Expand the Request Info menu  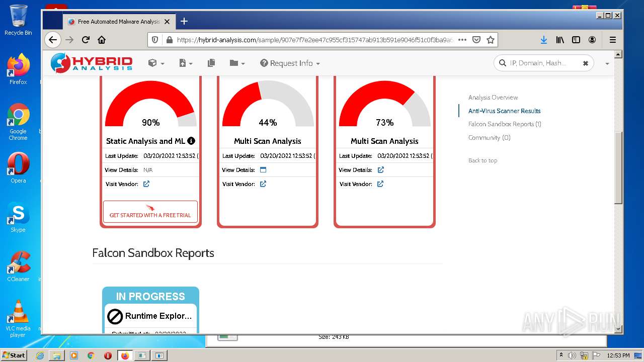290,63
